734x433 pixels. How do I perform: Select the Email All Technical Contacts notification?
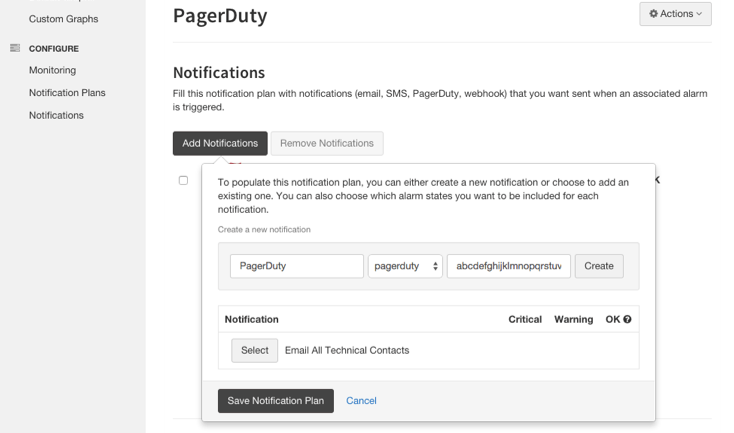tap(255, 350)
